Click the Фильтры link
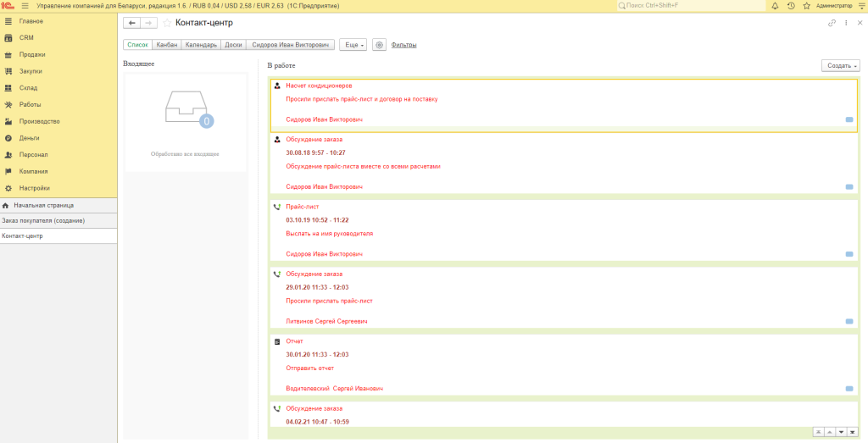This screenshot has width=868, height=443. [x=403, y=45]
